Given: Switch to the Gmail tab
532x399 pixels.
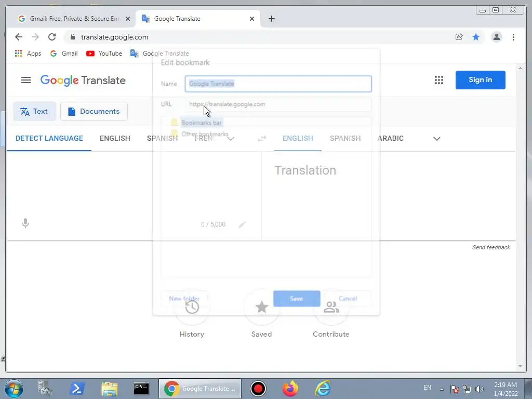Looking at the screenshot, I should click(74, 19).
